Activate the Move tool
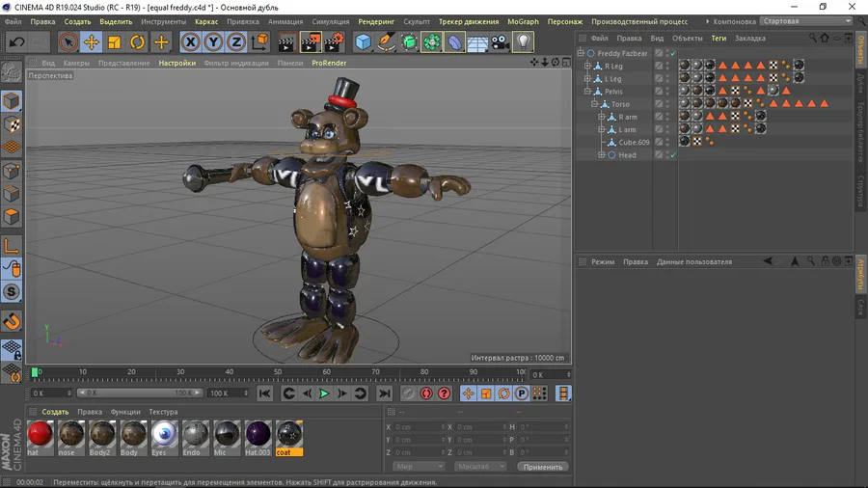Image resolution: width=868 pixels, height=488 pixels. click(92, 42)
